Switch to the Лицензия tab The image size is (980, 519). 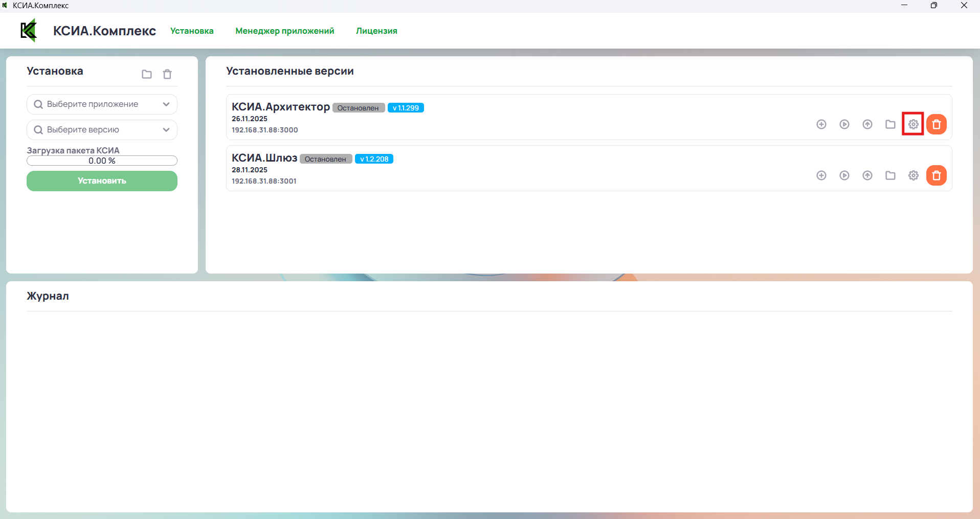coord(376,31)
